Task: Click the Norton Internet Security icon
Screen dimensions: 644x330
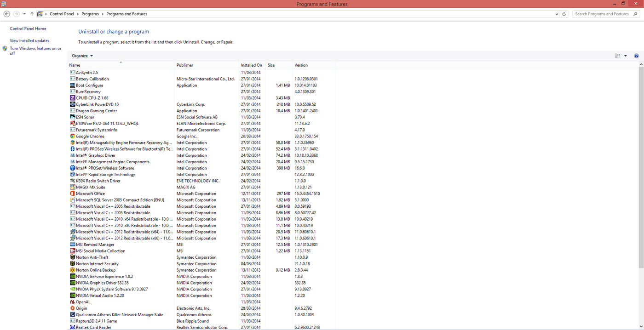Action: [x=72, y=264]
